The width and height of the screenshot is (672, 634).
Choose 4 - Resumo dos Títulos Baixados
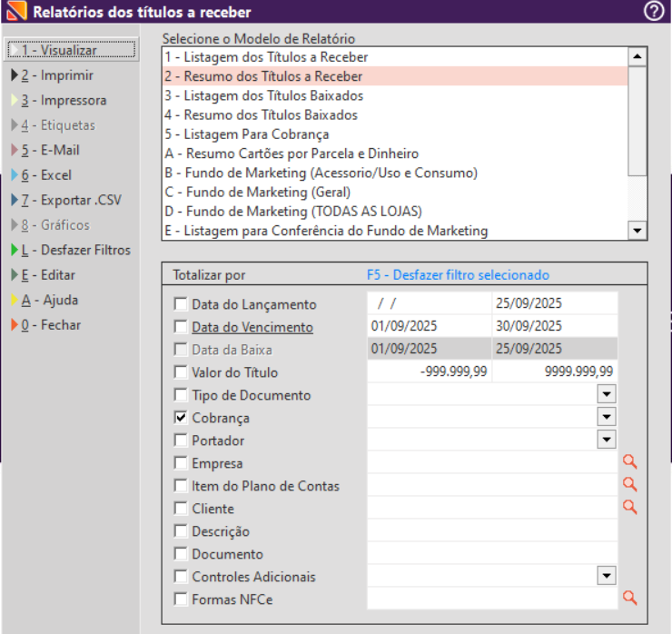(395, 114)
